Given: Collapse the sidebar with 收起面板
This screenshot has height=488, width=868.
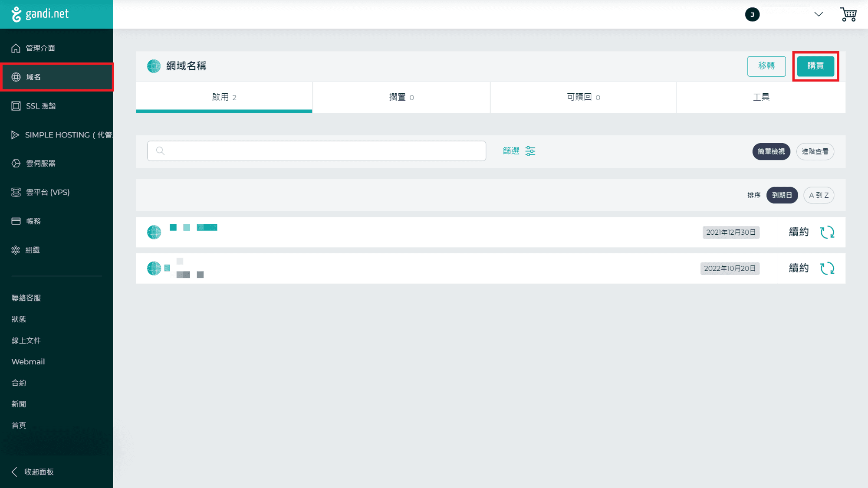Looking at the screenshot, I should tap(33, 472).
